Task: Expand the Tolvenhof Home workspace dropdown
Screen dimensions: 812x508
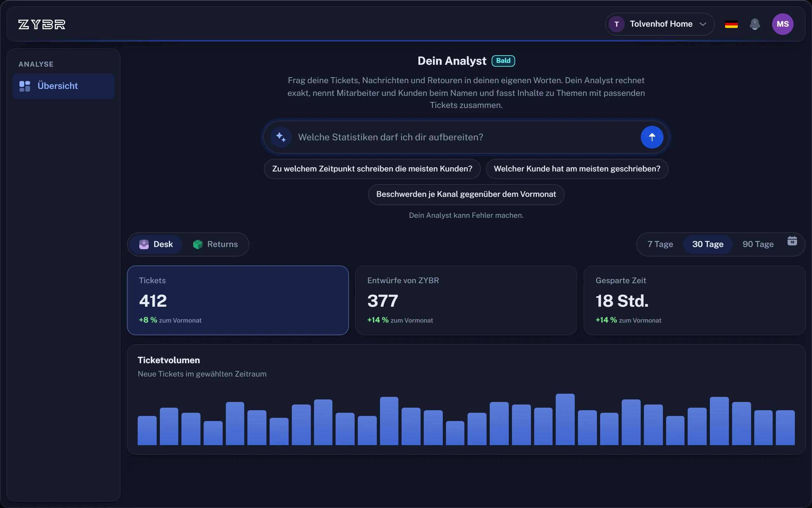Action: [x=660, y=24]
